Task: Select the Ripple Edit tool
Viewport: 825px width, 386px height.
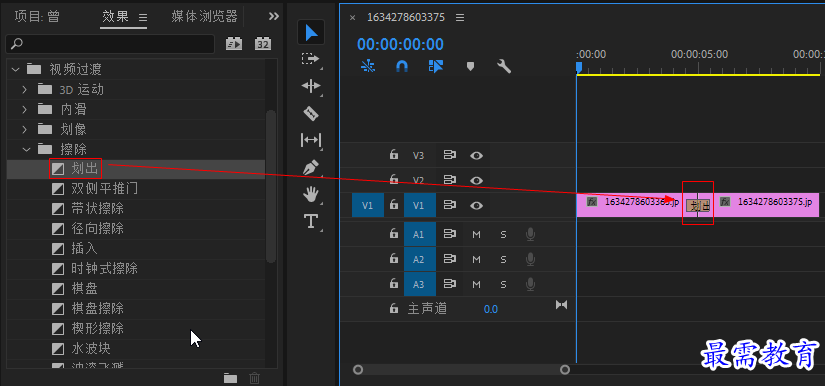Action: click(311, 86)
